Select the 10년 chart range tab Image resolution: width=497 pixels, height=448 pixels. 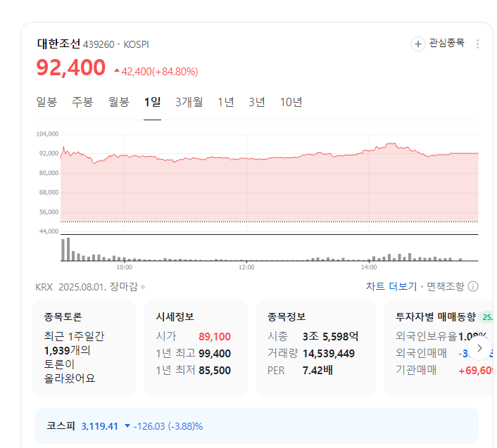tap(291, 102)
